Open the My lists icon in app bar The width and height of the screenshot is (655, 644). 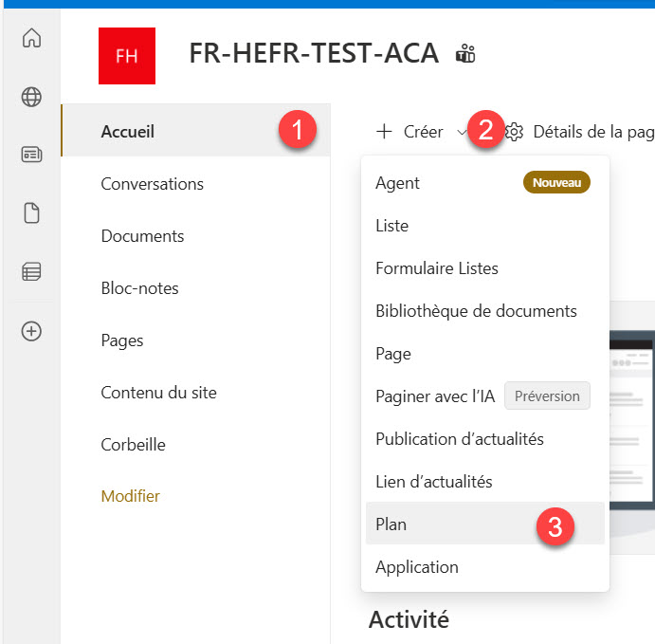(x=31, y=272)
